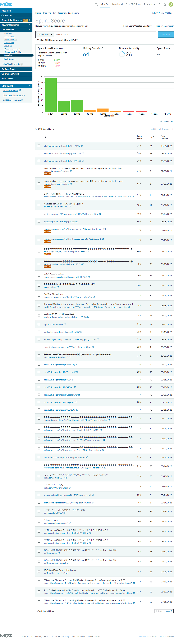This screenshot has height=644, width=174.
Task: Click info icon next to Domain Authority heading
Action: (x=140, y=48)
